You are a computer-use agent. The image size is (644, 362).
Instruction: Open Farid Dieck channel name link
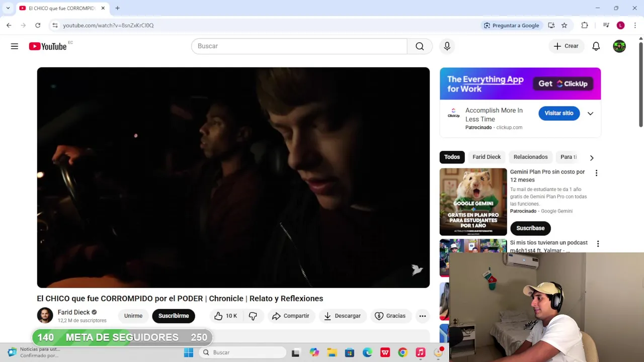pyautogui.click(x=73, y=312)
